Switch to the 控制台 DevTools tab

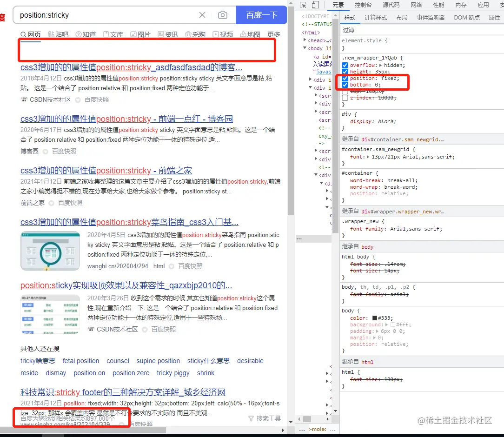[363, 5]
